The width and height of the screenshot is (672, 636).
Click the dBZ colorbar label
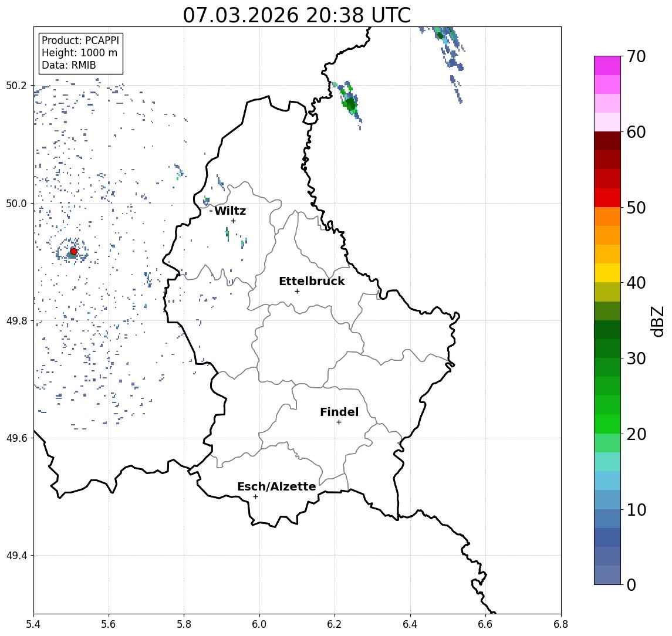coord(658,322)
